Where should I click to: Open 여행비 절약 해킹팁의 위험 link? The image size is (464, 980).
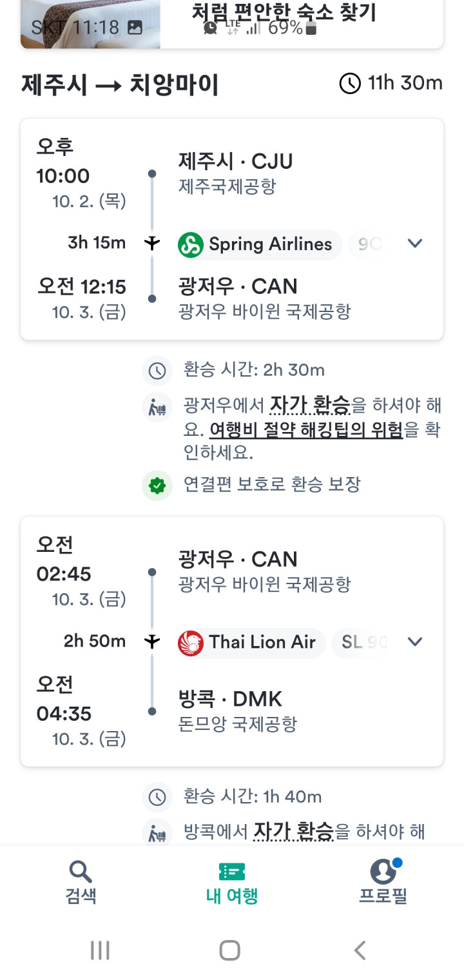click(306, 429)
